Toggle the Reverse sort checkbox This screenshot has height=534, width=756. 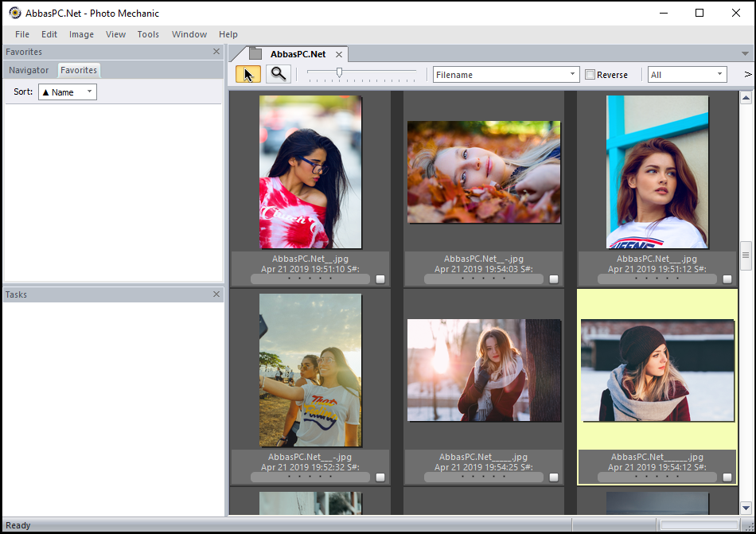tap(590, 75)
